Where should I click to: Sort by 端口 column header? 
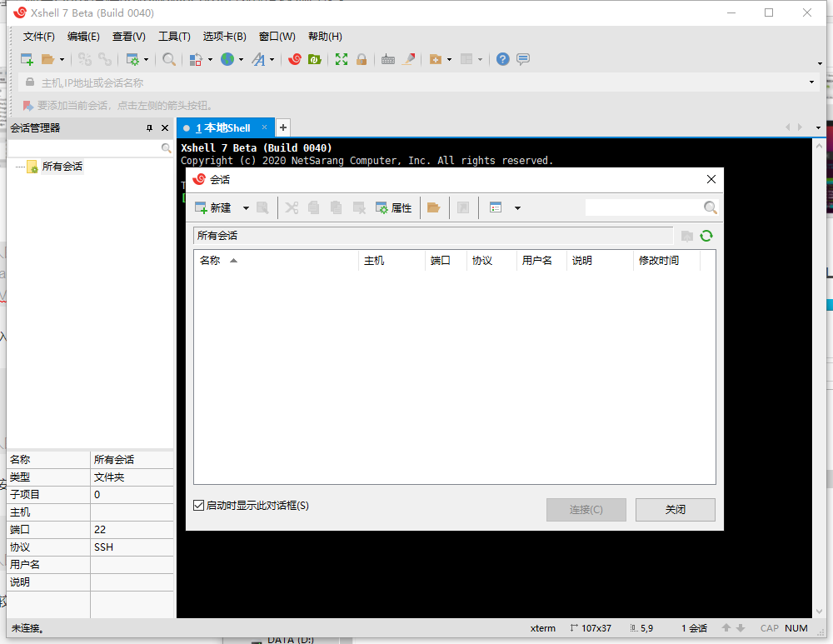coord(446,261)
